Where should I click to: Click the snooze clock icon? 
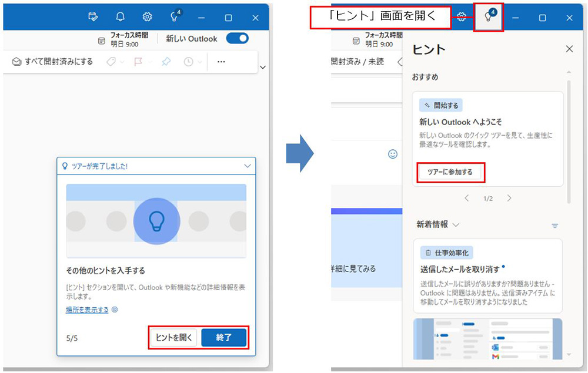[188, 61]
